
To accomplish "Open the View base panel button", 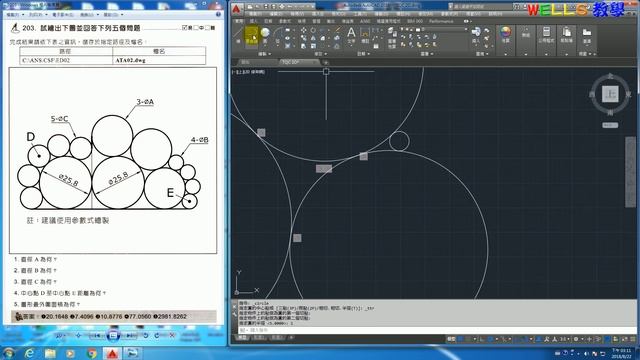I will click(x=587, y=35).
